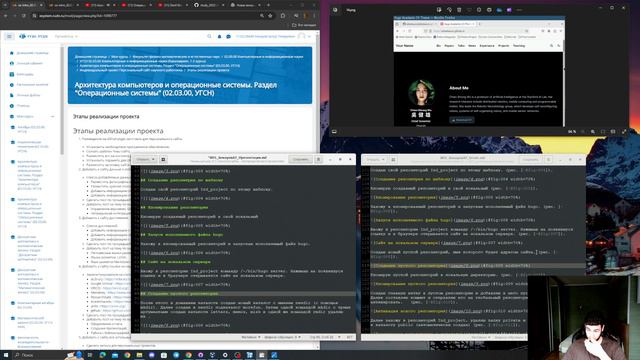Go to 'Домашняя страница' in the Moodle sidebar
The height and width of the screenshot is (360, 640).
point(29,53)
